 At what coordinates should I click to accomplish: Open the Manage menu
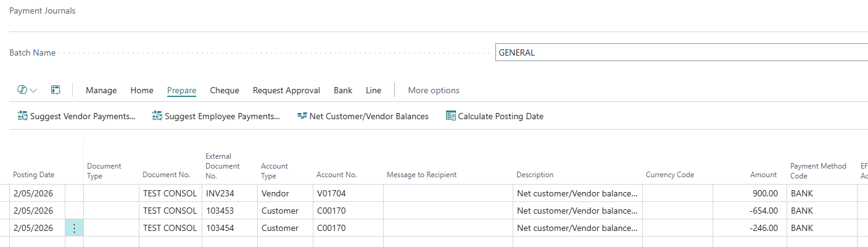tap(101, 90)
